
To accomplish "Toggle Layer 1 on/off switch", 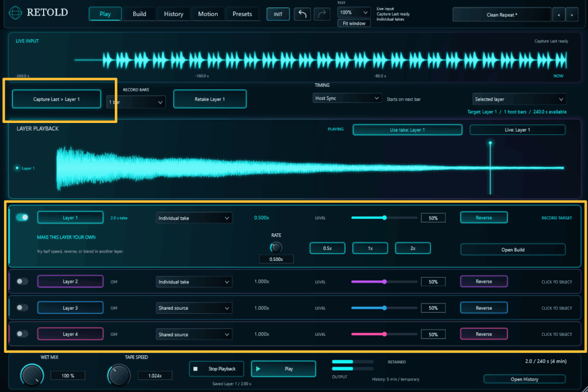I will pos(22,217).
